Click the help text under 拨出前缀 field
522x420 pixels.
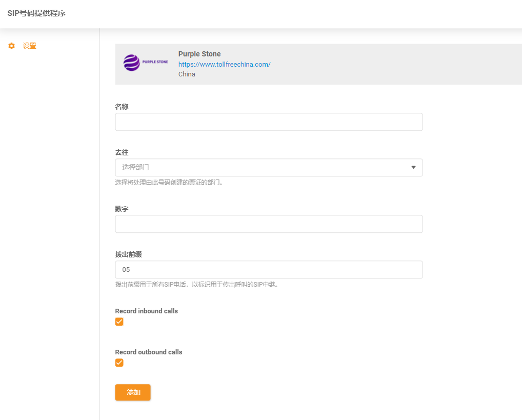pyautogui.click(x=196, y=285)
